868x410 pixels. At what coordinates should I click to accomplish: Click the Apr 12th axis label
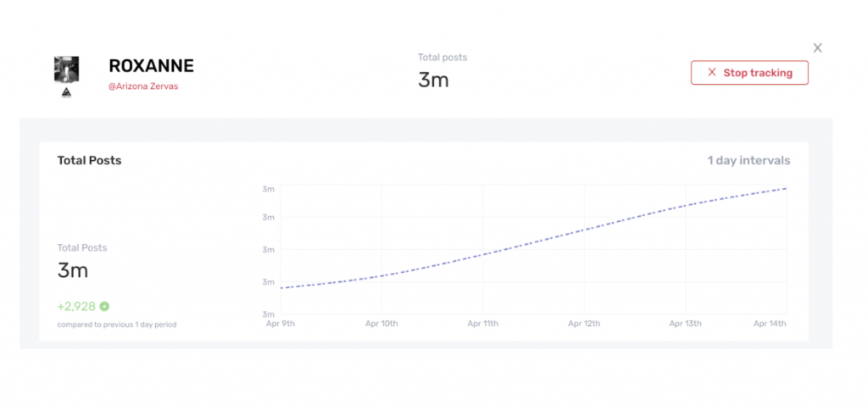584,324
